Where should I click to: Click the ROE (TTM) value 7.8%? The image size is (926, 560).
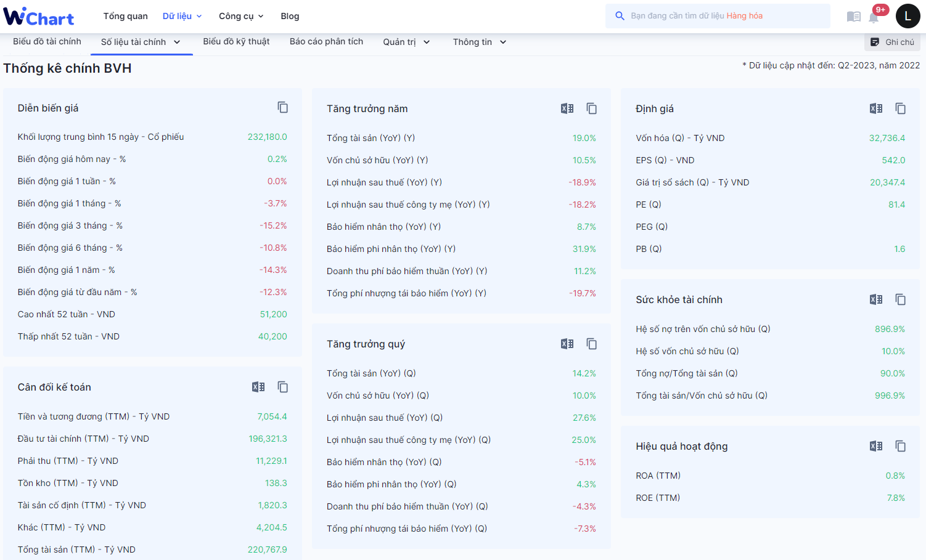(x=896, y=498)
